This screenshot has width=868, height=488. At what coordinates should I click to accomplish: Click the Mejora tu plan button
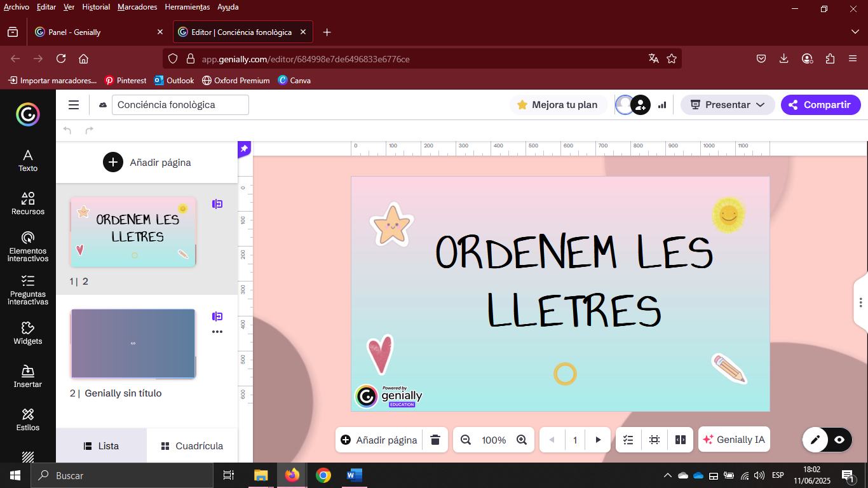click(557, 105)
